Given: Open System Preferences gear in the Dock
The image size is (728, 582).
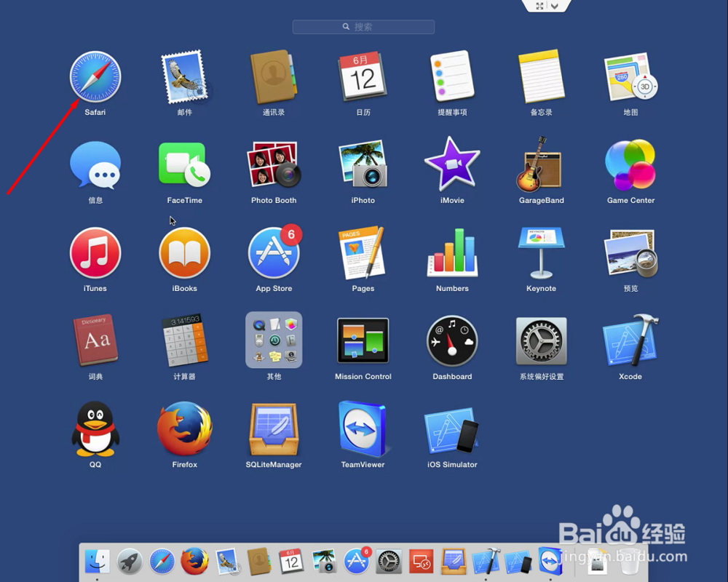Looking at the screenshot, I should 389,561.
